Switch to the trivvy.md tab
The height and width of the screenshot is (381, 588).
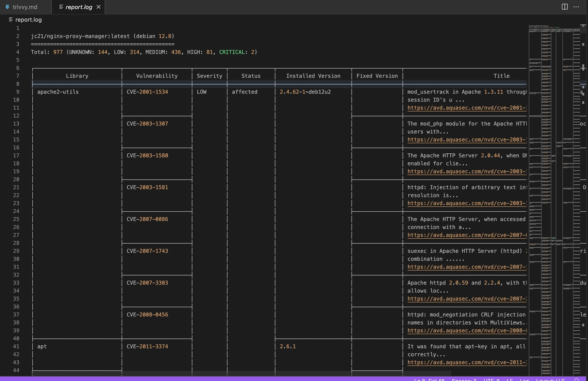click(24, 7)
